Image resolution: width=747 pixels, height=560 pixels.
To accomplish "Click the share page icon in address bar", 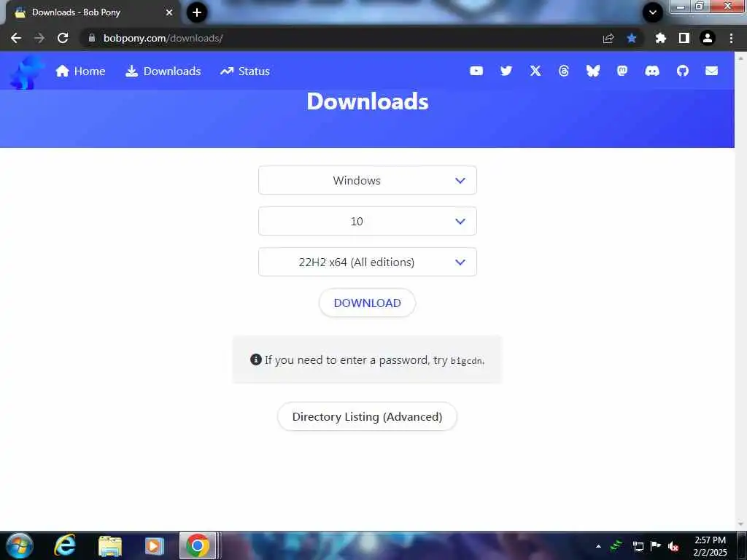I will tap(608, 38).
